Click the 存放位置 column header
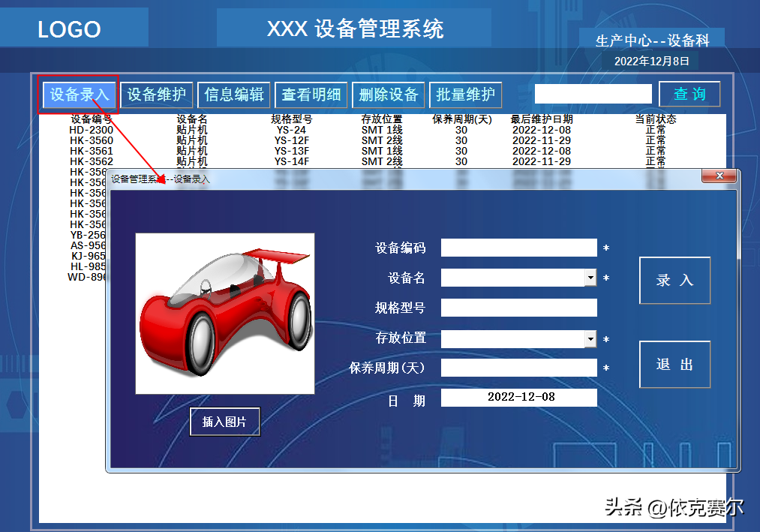This screenshot has height=532, width=760. click(x=382, y=119)
